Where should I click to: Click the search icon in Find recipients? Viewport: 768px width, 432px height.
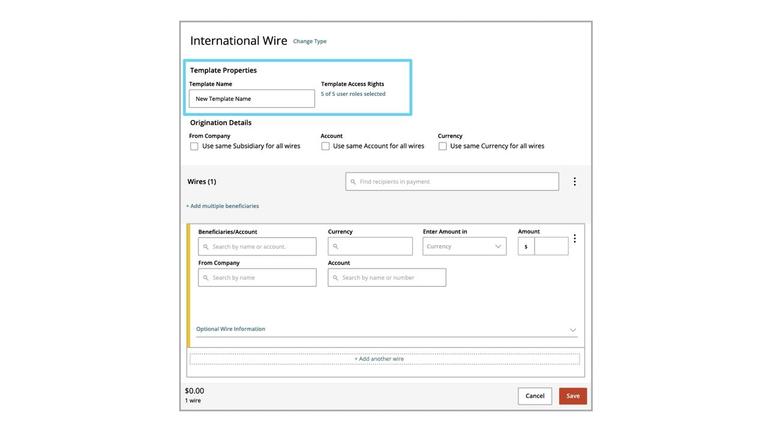tap(353, 182)
